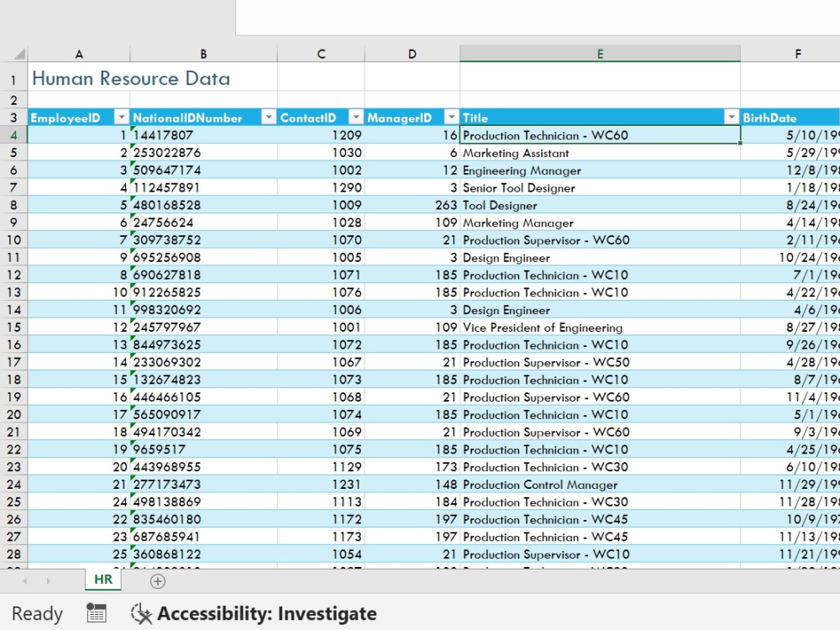Screen dimensions: 840x630
Task: Select row 28 header
Action: [x=13, y=554]
